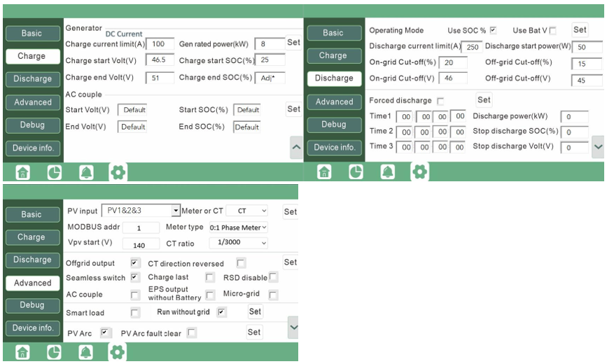This screenshot has width=607, height=364.
Task: Click On-grid Cut-off(%) field
Action: click(453, 62)
